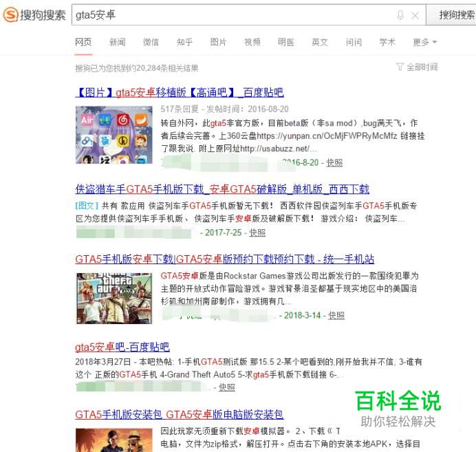Switch to the 视频 tab
The image size is (476, 452).
click(x=252, y=42)
